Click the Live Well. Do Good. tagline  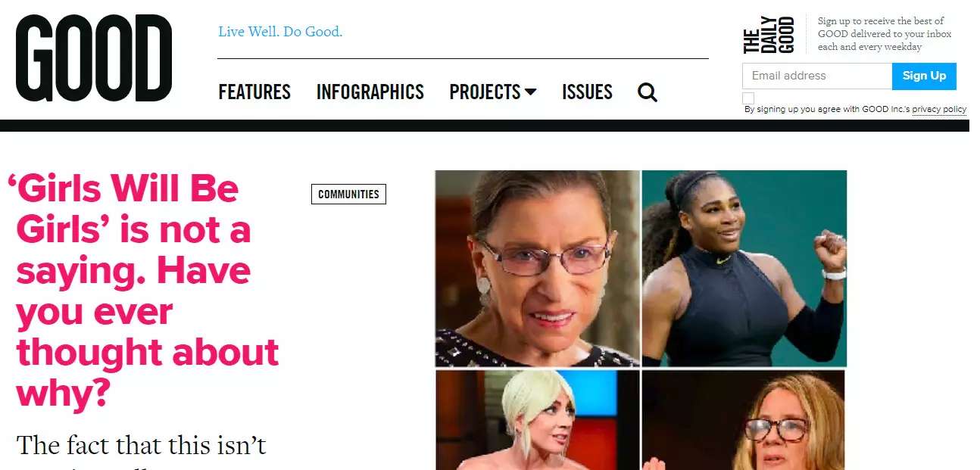[x=280, y=32]
